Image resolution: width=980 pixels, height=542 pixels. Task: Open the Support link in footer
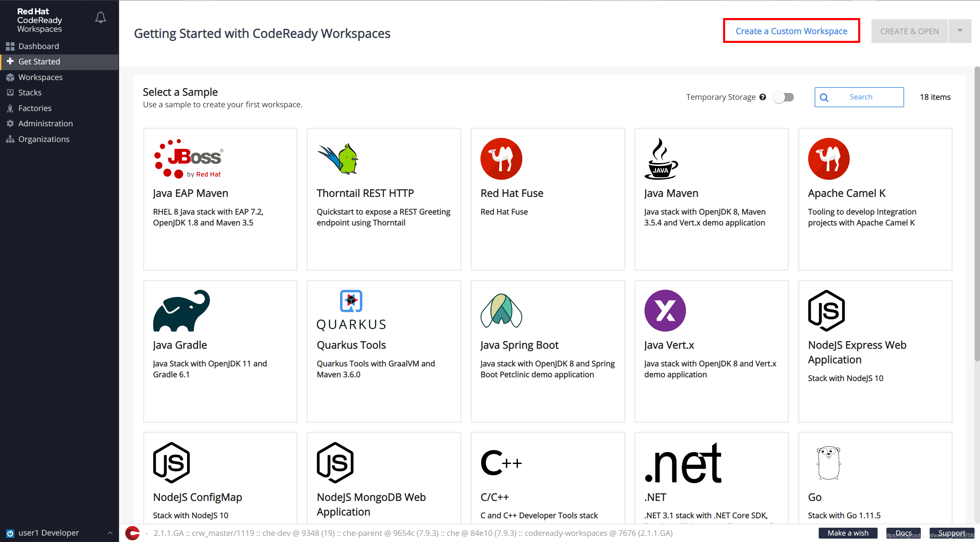(951, 533)
